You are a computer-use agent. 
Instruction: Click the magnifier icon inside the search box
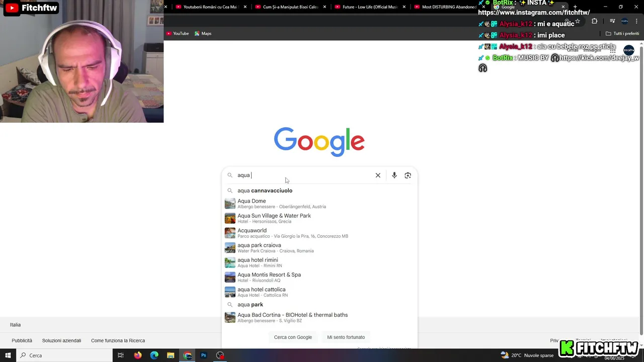tap(230, 175)
